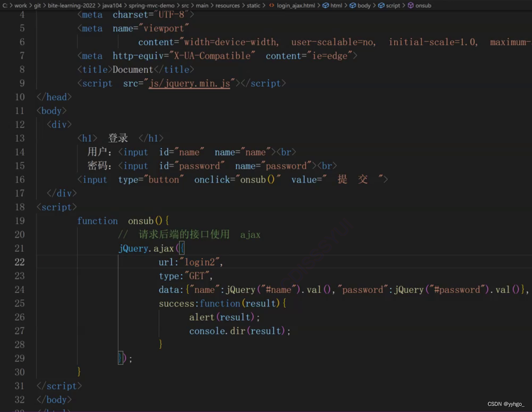Click line number 22 in the gutter
Image resolution: width=532 pixels, height=412 pixels.
tap(20, 262)
